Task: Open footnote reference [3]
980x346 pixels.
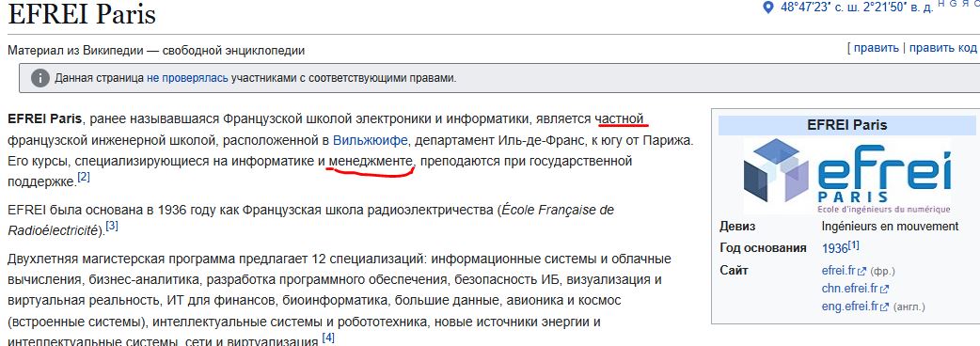Action: click(x=112, y=226)
